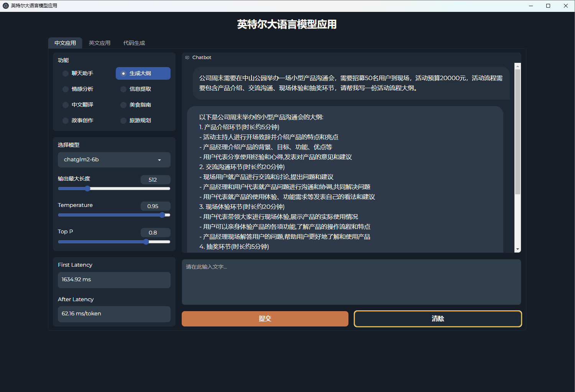Choose the 信息提取 function
575x392 pixels.
[x=143, y=89]
